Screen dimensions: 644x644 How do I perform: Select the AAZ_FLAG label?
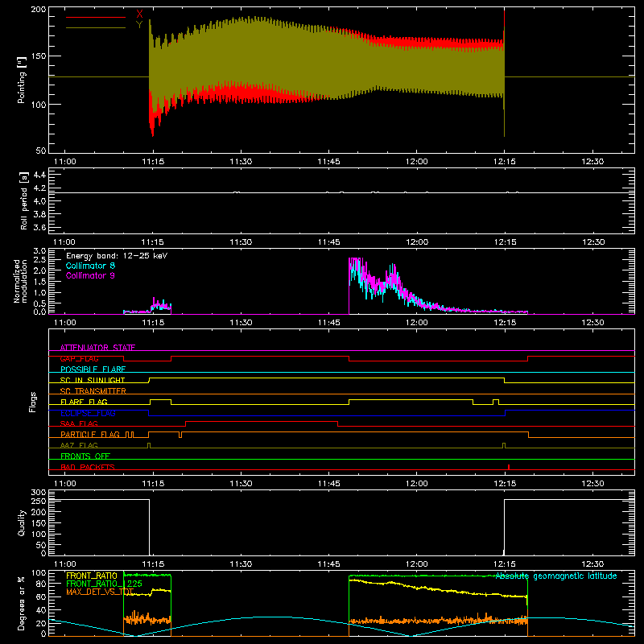[x=79, y=445]
